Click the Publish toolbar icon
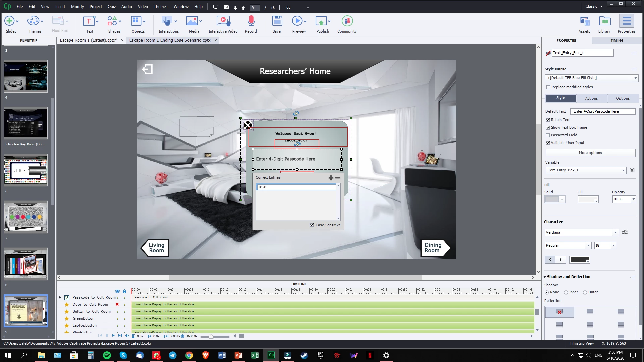The image size is (644, 362). click(x=321, y=21)
